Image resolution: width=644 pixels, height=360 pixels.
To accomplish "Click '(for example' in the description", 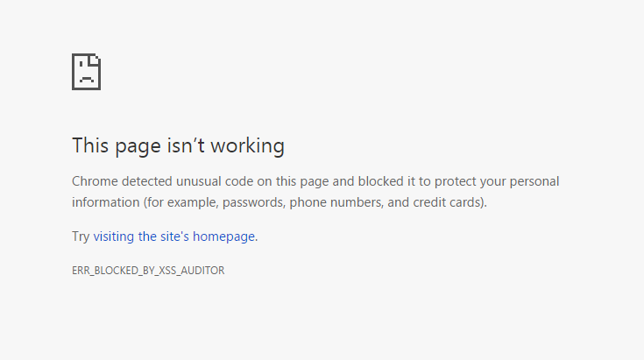I will point(180,202).
